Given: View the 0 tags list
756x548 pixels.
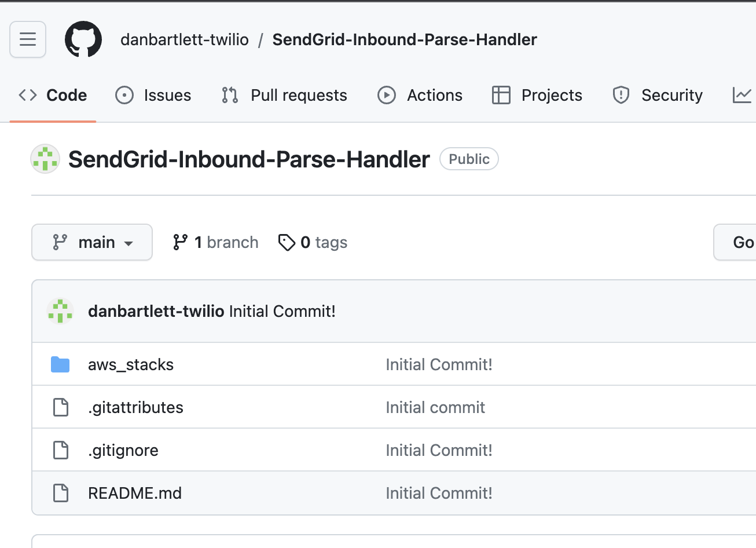Looking at the screenshot, I should coord(313,242).
